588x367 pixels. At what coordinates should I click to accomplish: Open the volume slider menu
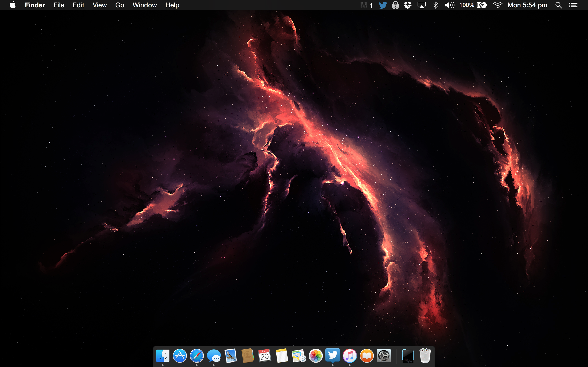pyautogui.click(x=449, y=5)
